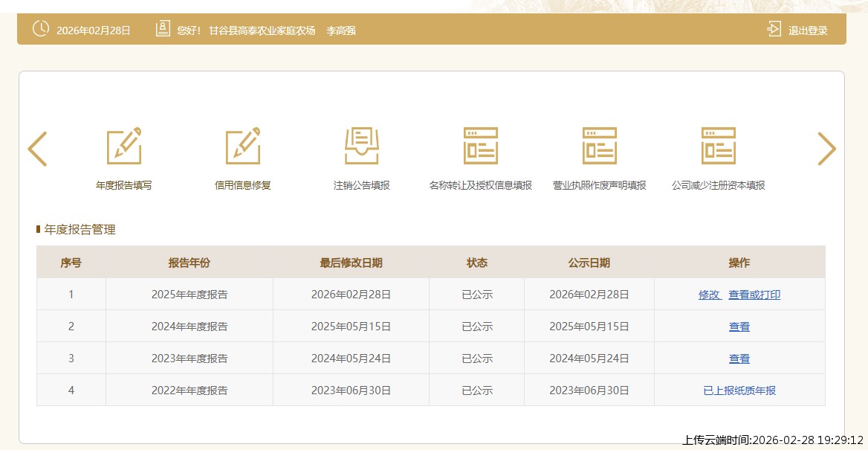The height and width of the screenshot is (450, 868).
Task: Click the 注销公告填报 inbox icon
Action: tap(362, 146)
